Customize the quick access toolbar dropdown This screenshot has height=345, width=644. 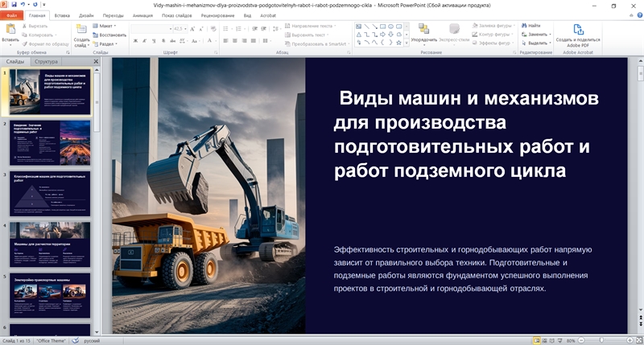pyautogui.click(x=44, y=5)
